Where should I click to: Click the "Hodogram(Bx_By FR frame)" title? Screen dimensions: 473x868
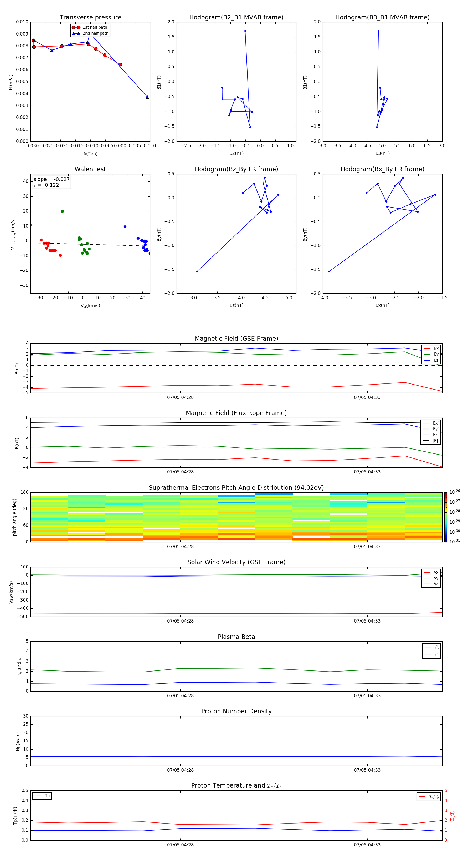[x=382, y=169]
